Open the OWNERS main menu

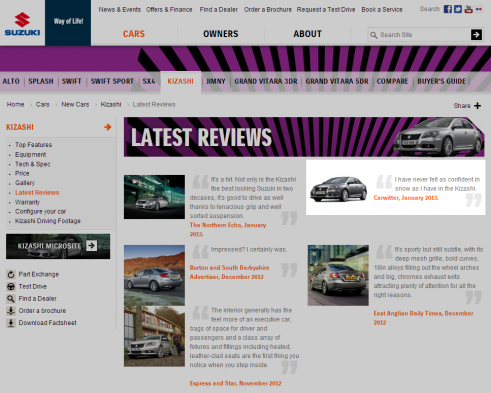click(221, 34)
